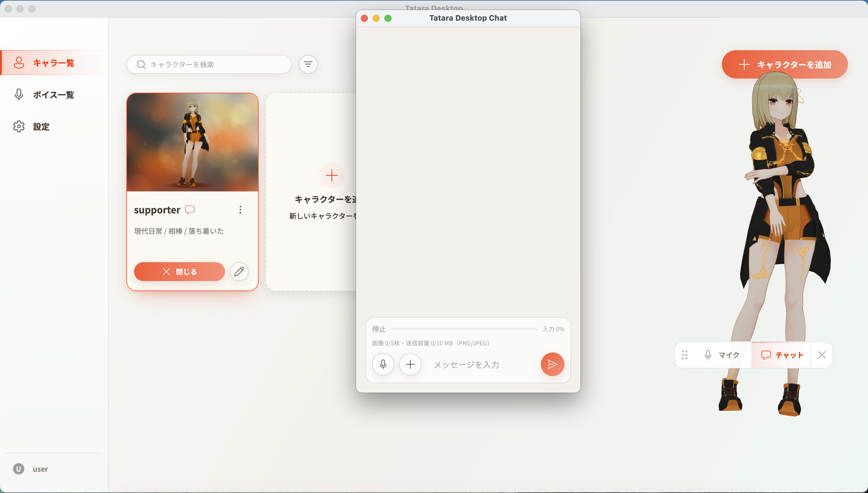Click the user avatar icon
This screenshot has height=493, width=868.
(19, 469)
